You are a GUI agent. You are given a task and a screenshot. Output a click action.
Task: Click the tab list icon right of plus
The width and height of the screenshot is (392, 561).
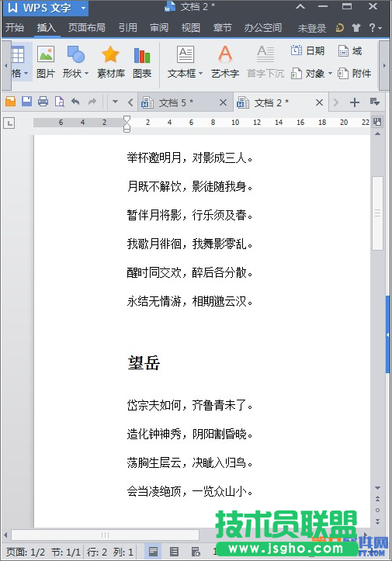pyautogui.click(x=375, y=102)
